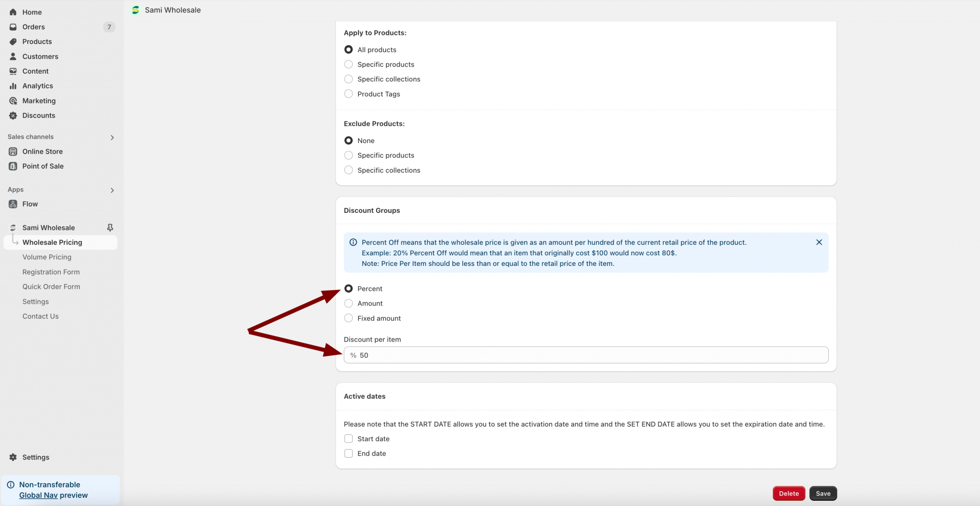980x506 pixels.
Task: Open Discounts badge icon
Action: point(13,116)
